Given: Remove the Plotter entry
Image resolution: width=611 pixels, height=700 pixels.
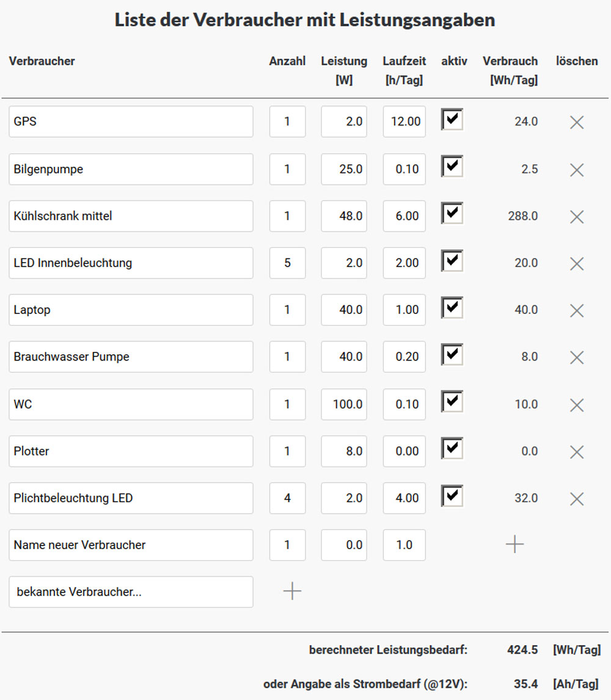Looking at the screenshot, I should pos(576,452).
